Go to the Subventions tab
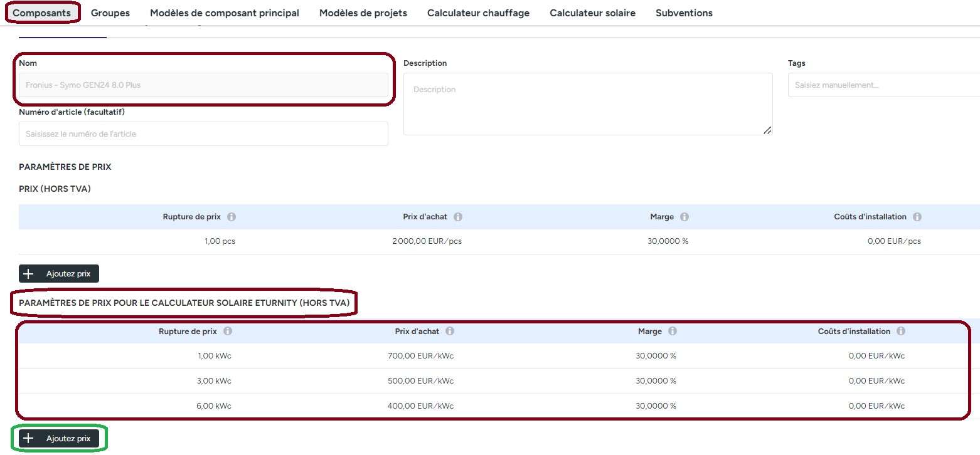This screenshot has height=455, width=980. pyautogui.click(x=684, y=13)
